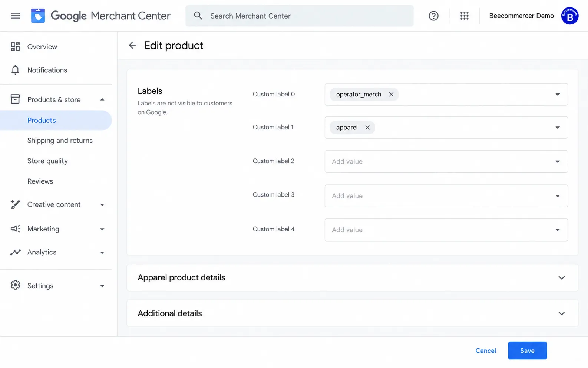Expand the Marketing menu arrow
The image size is (588, 368).
pos(102,229)
